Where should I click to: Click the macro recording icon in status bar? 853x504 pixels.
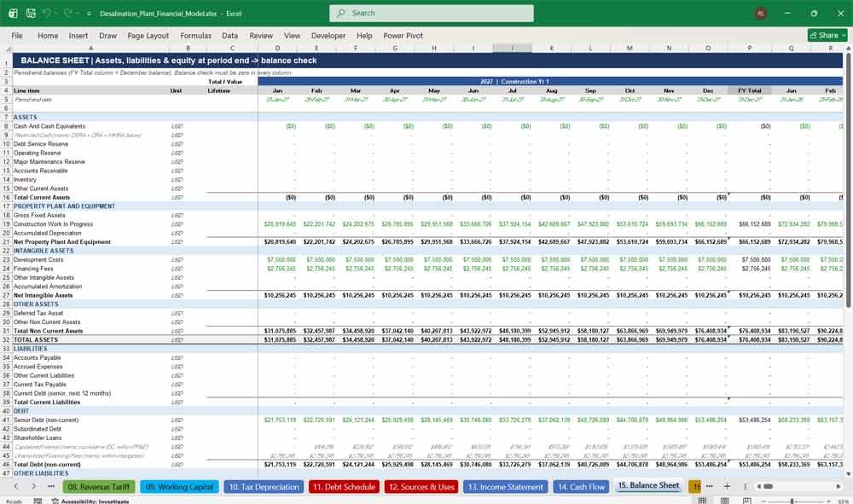click(38, 501)
